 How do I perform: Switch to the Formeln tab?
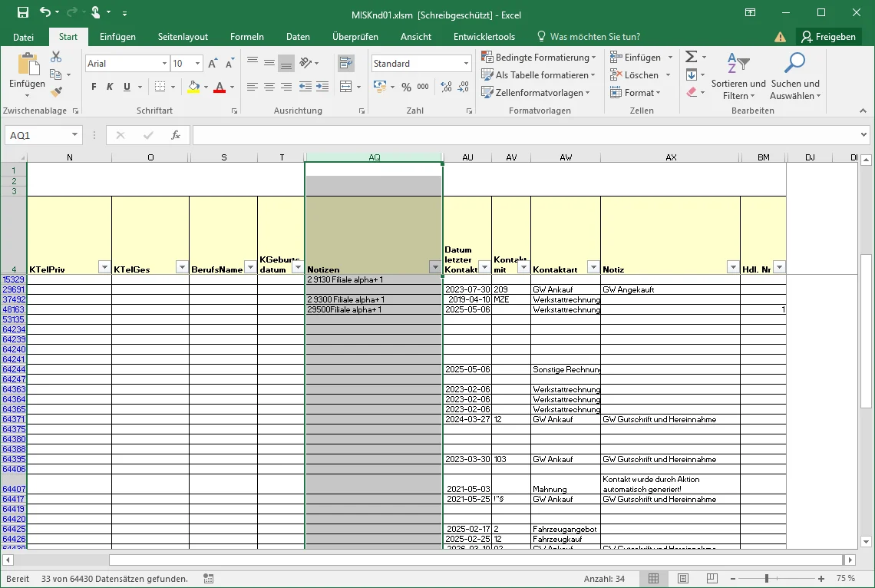(247, 37)
